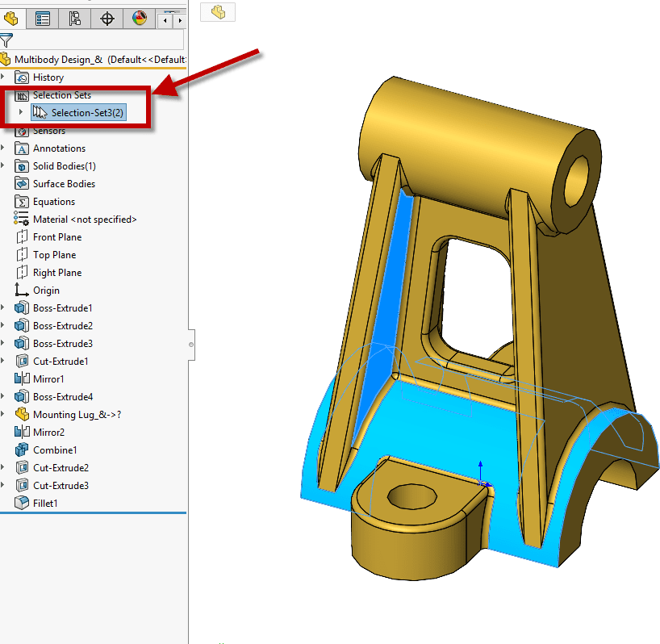The image size is (660, 644).
Task: Click the Right Plane icon
Action: [x=22, y=272]
